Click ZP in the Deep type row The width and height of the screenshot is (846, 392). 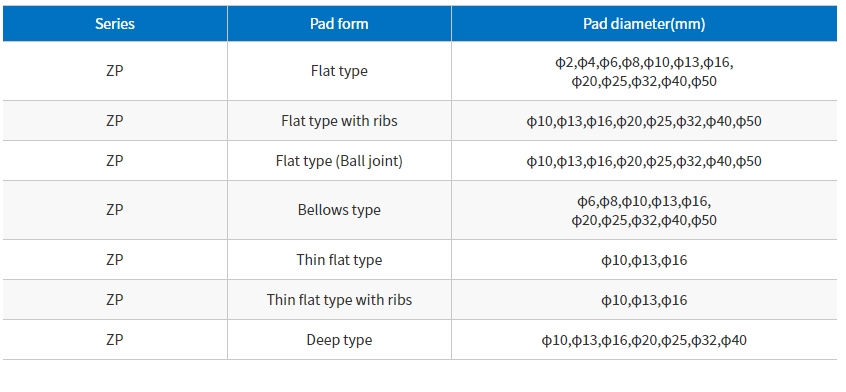click(115, 340)
